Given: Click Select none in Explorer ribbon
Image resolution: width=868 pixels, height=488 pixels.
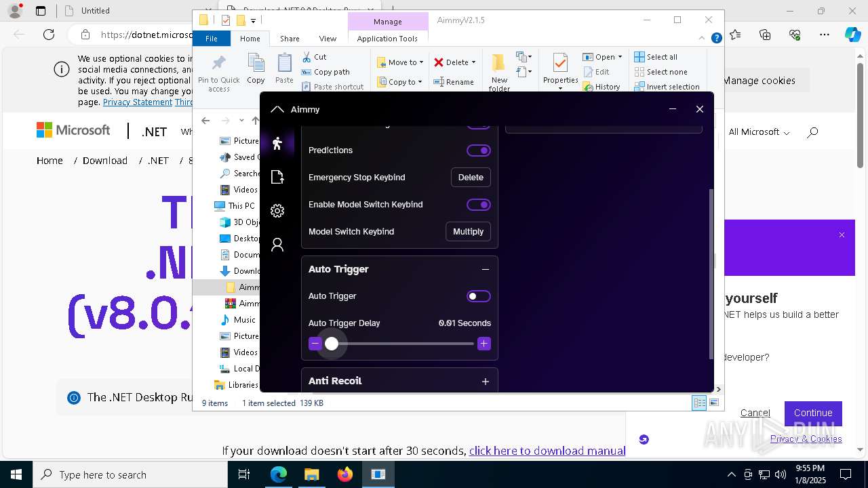Looking at the screenshot, I should tap(660, 72).
